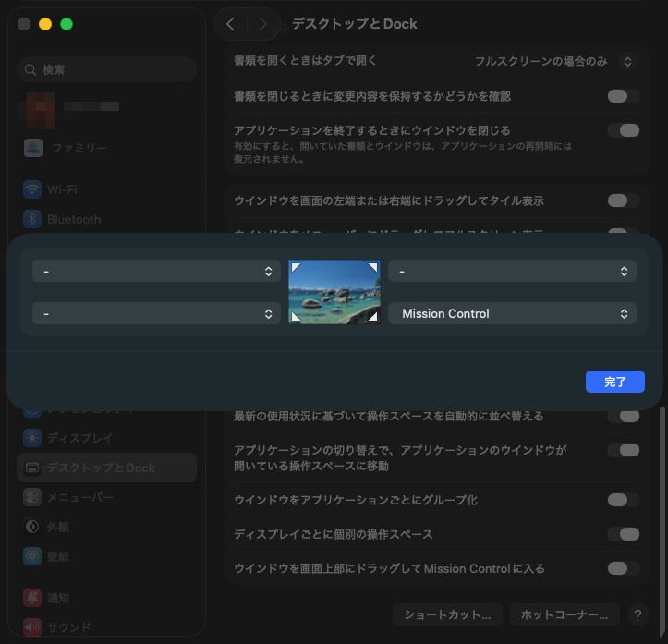Enable 書類を閉じるときに変更内容を保持 switch
Image resolution: width=668 pixels, height=644 pixels.
pyautogui.click(x=623, y=96)
